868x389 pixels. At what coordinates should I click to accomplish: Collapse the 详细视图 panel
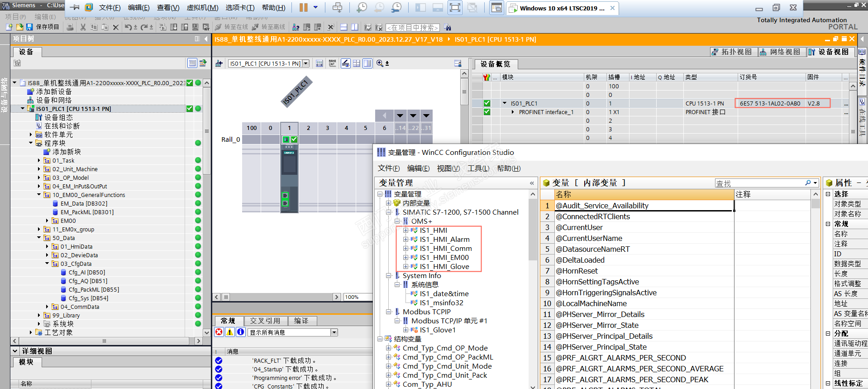[x=15, y=351]
